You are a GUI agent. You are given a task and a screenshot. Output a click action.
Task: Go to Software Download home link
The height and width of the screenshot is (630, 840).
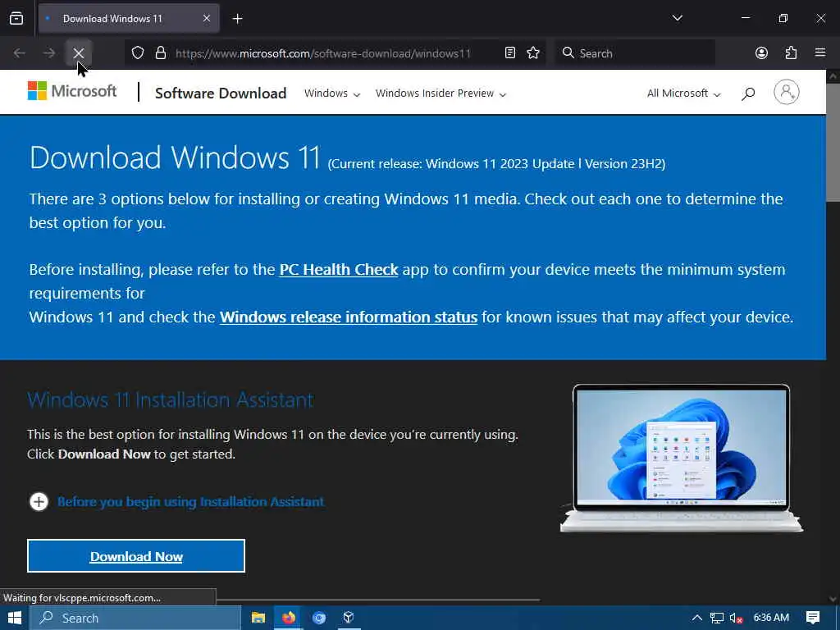(221, 94)
